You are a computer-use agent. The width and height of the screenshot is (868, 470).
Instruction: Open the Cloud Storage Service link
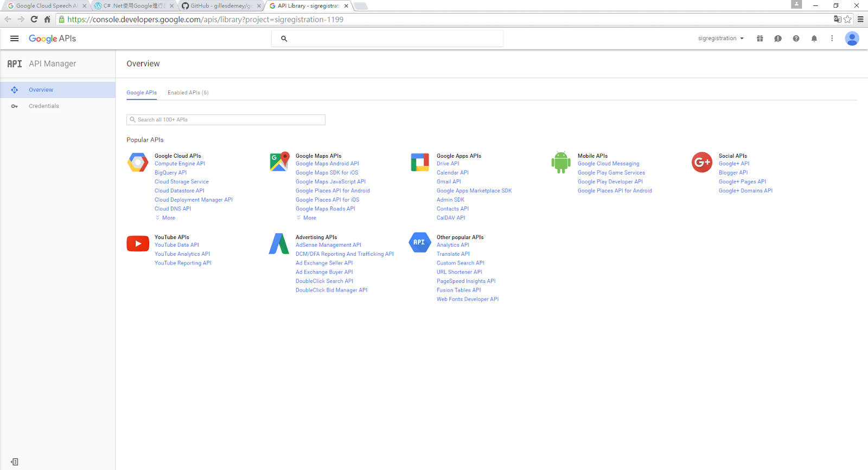click(181, 182)
